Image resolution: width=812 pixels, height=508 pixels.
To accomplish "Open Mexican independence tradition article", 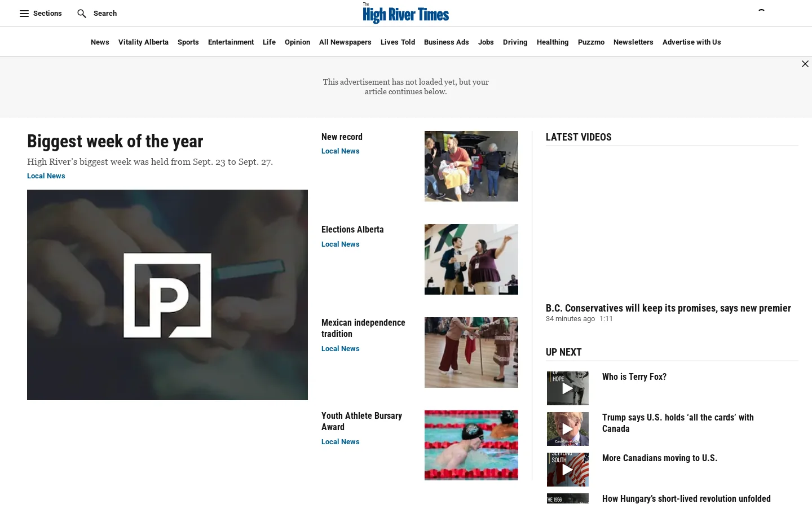I will pos(363,329).
